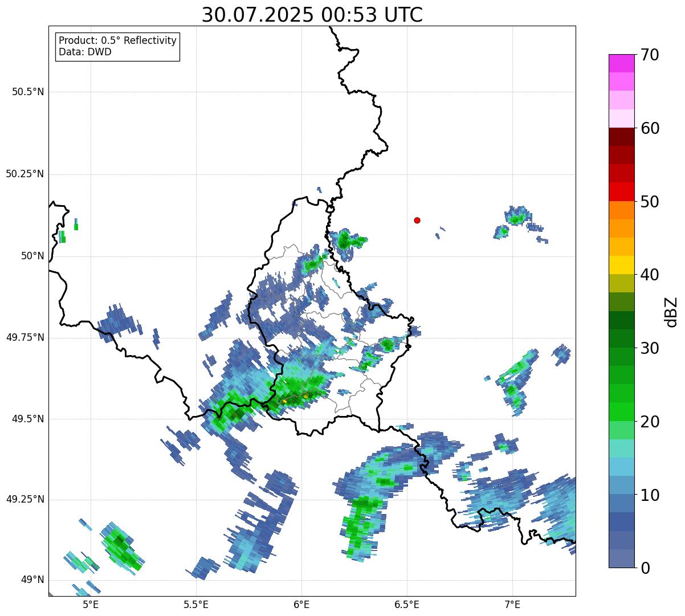Click the latitude label 49.5°N
Viewport: 685px width, 616px height.
click(28, 419)
